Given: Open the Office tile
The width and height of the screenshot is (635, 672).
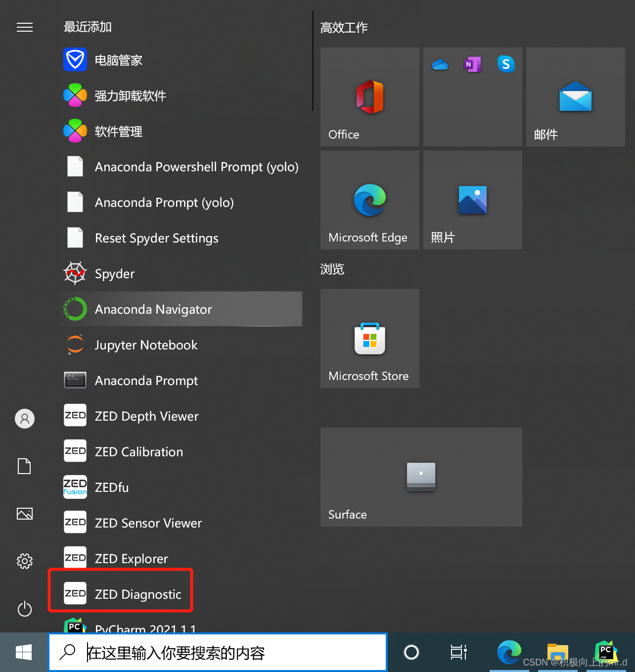Looking at the screenshot, I should 369,97.
